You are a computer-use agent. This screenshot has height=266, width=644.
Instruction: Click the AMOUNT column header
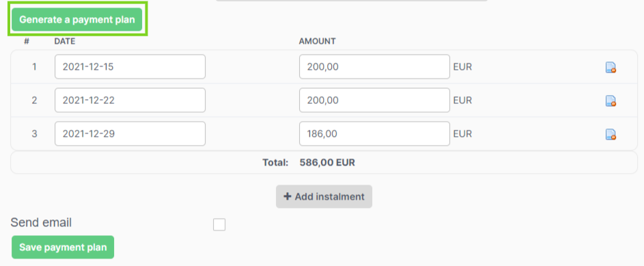(x=317, y=41)
